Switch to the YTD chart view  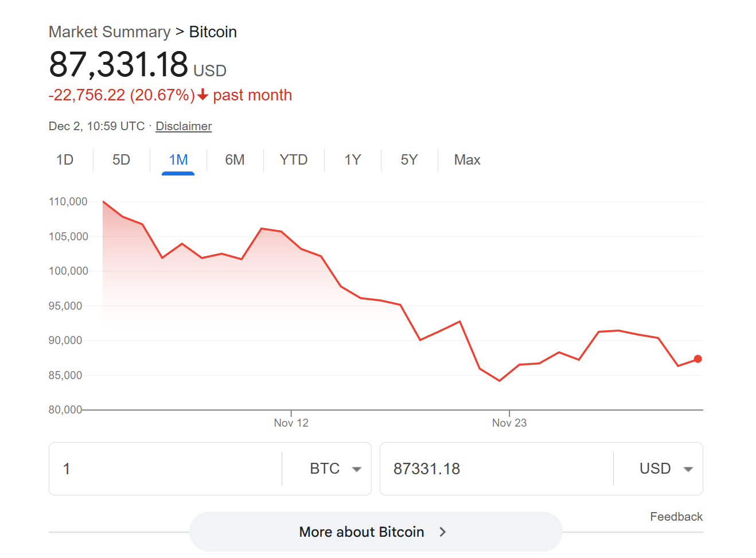point(293,160)
